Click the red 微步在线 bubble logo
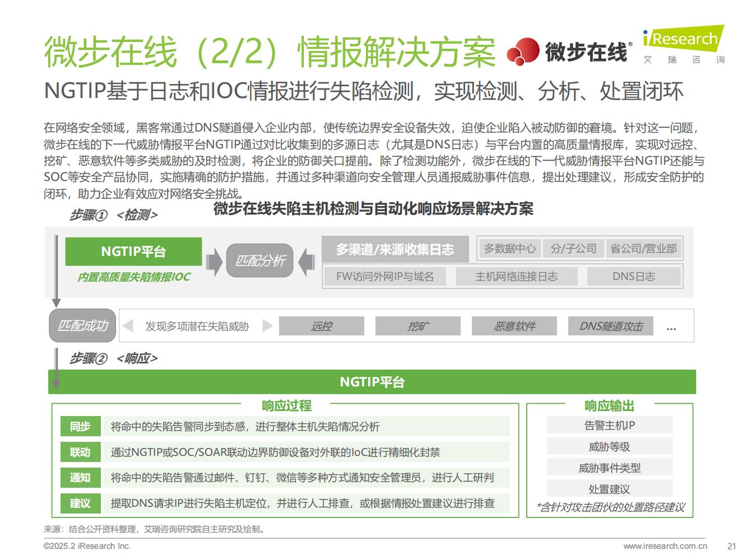The image size is (747, 560). coord(522,52)
